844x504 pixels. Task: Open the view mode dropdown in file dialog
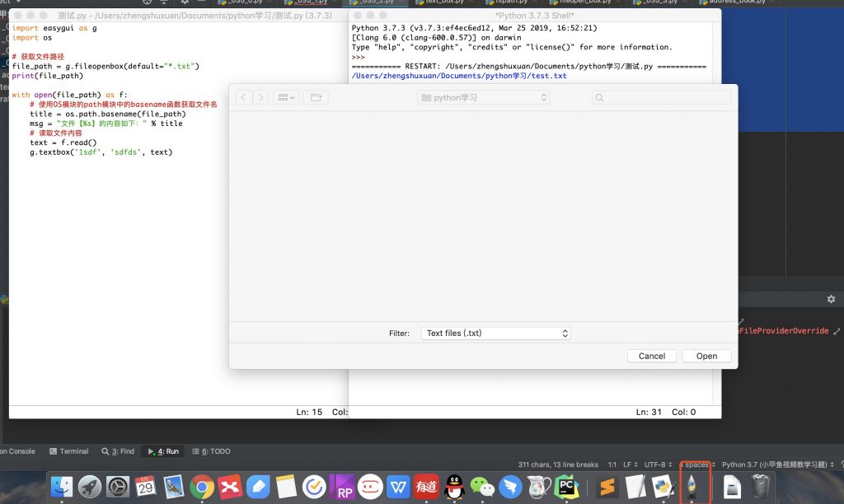tap(285, 97)
